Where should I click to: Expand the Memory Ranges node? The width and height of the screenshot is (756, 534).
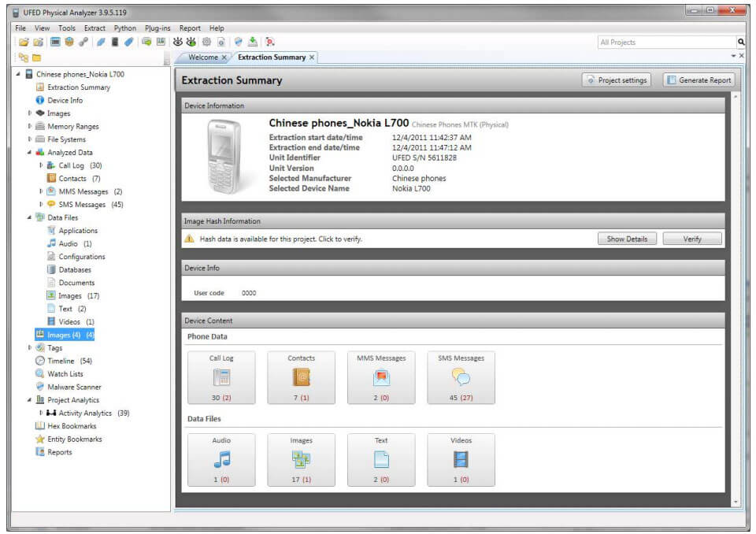29,126
